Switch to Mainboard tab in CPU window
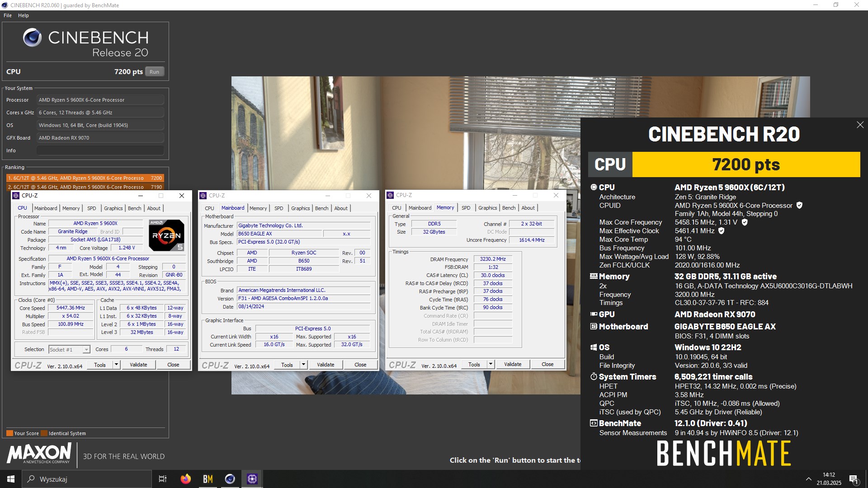This screenshot has height=488, width=868. coord(46,208)
